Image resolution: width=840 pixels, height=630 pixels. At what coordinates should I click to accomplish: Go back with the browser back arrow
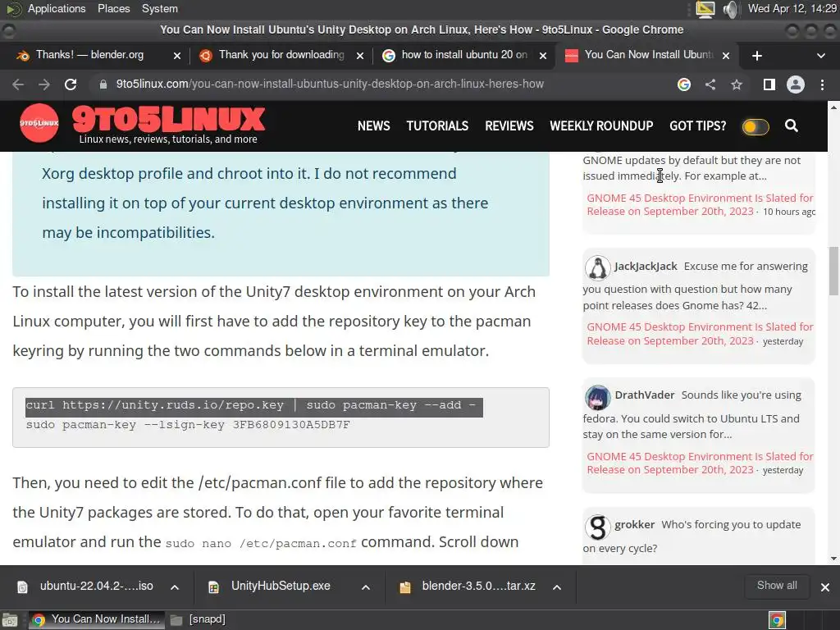click(18, 84)
